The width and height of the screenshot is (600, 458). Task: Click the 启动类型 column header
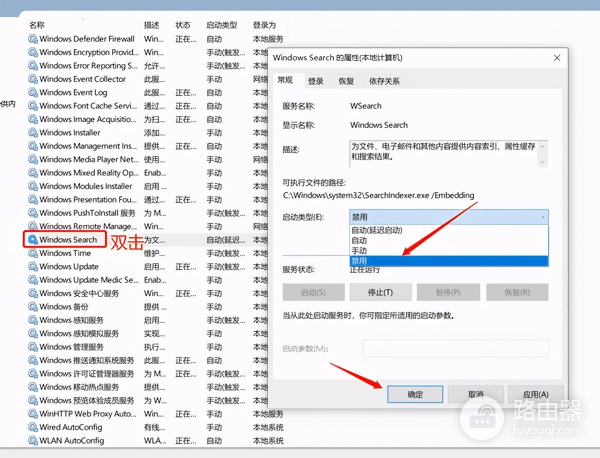222,25
